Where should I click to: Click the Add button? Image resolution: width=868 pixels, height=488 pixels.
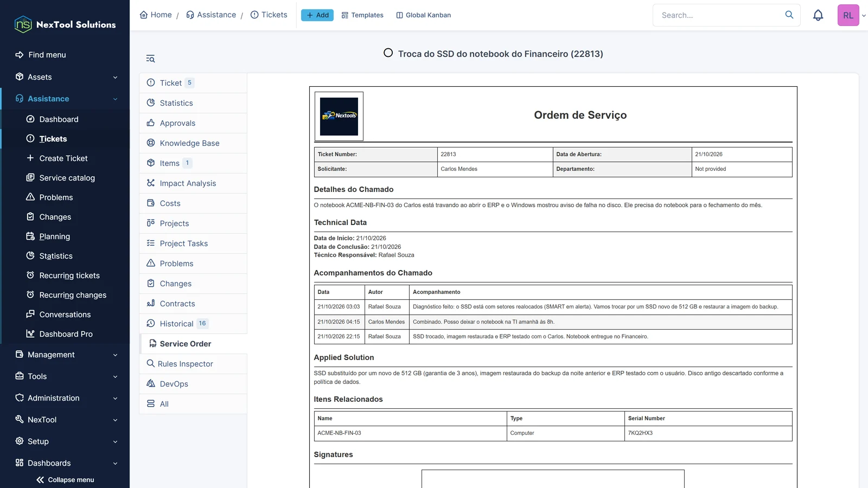point(317,15)
